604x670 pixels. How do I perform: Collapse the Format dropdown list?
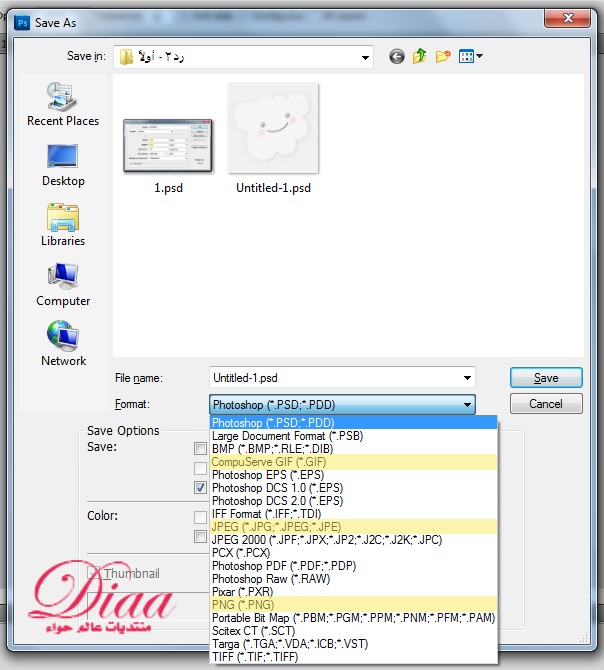467,404
